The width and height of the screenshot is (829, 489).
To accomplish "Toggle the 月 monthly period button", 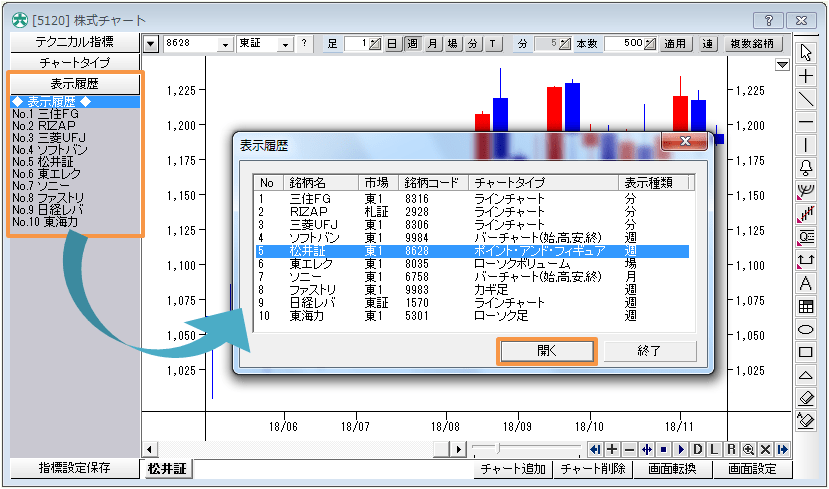I will tap(432, 43).
